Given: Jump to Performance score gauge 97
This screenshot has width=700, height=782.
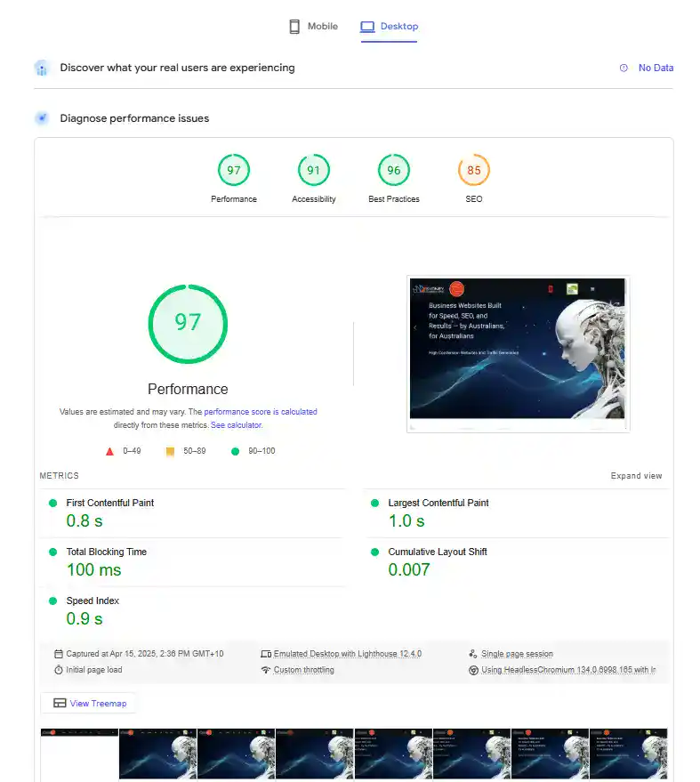Looking at the screenshot, I should pos(234,171).
